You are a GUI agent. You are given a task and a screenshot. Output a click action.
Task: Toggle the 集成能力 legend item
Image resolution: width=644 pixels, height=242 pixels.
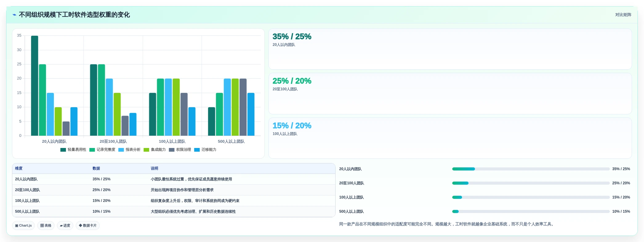pyautogui.click(x=155, y=150)
